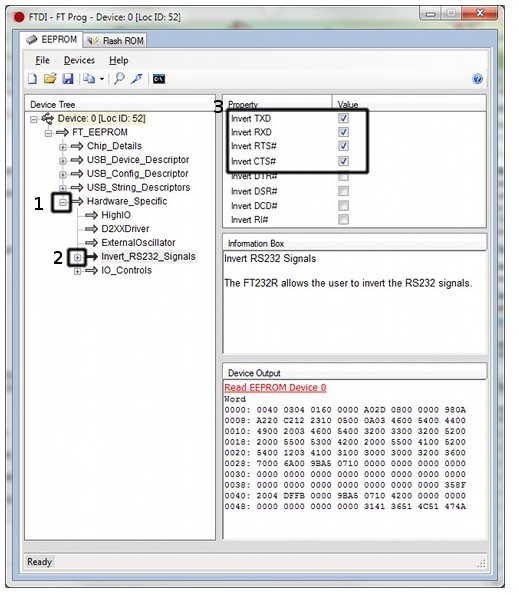Screen dimensions: 519x595
Task: Uncheck the Invert TXD checkbox
Action: (x=343, y=118)
